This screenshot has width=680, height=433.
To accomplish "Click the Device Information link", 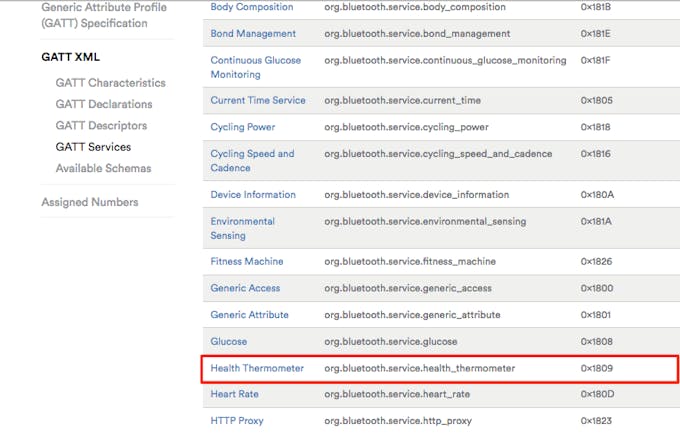I will click(253, 195).
